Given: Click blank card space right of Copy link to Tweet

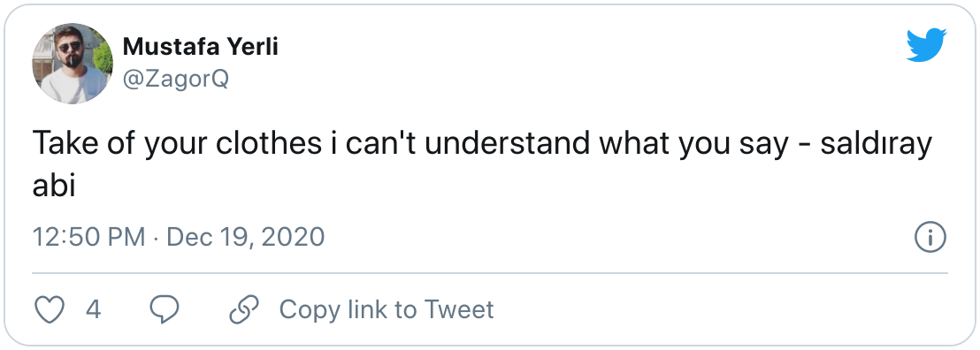Looking at the screenshot, I should point(719,309).
